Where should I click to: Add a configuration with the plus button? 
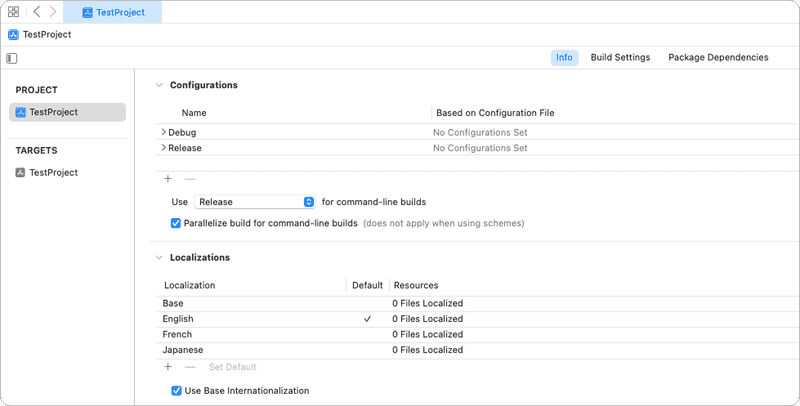[x=168, y=179]
